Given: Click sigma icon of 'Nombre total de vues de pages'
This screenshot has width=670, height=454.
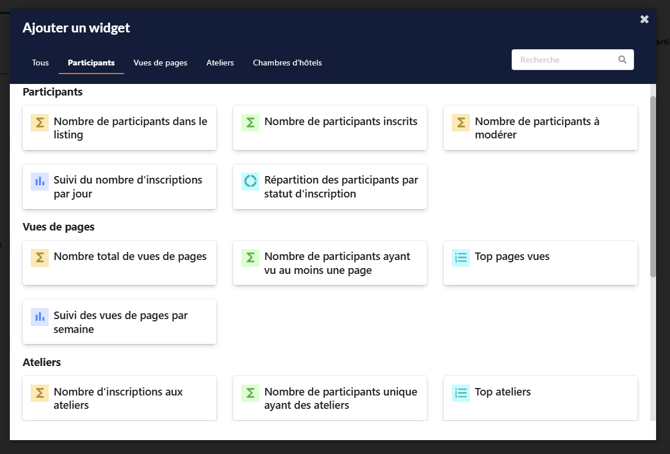Looking at the screenshot, I should click(40, 258).
